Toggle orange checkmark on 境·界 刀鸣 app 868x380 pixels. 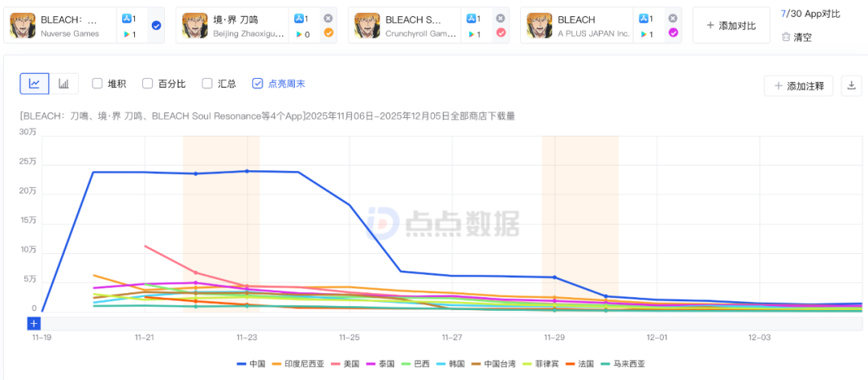pos(328,33)
